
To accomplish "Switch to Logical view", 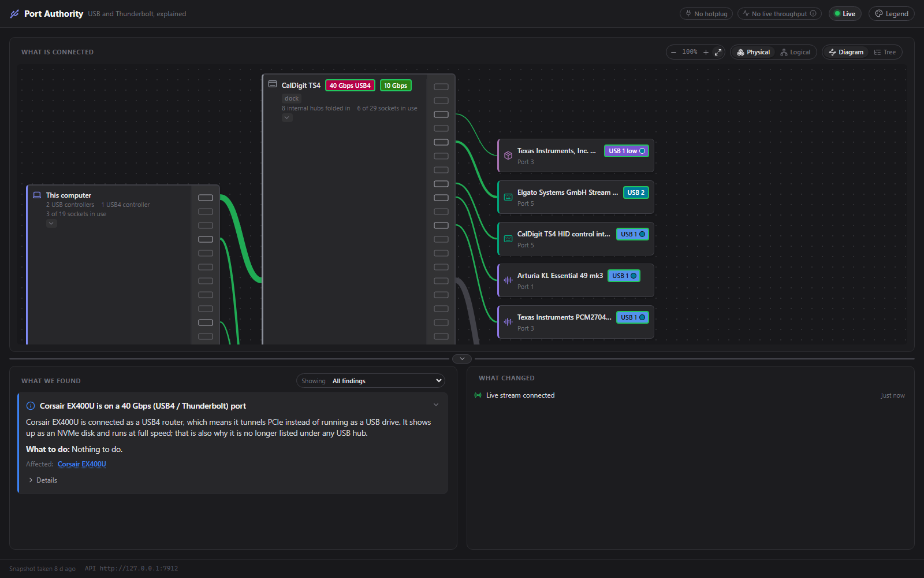I will [795, 52].
